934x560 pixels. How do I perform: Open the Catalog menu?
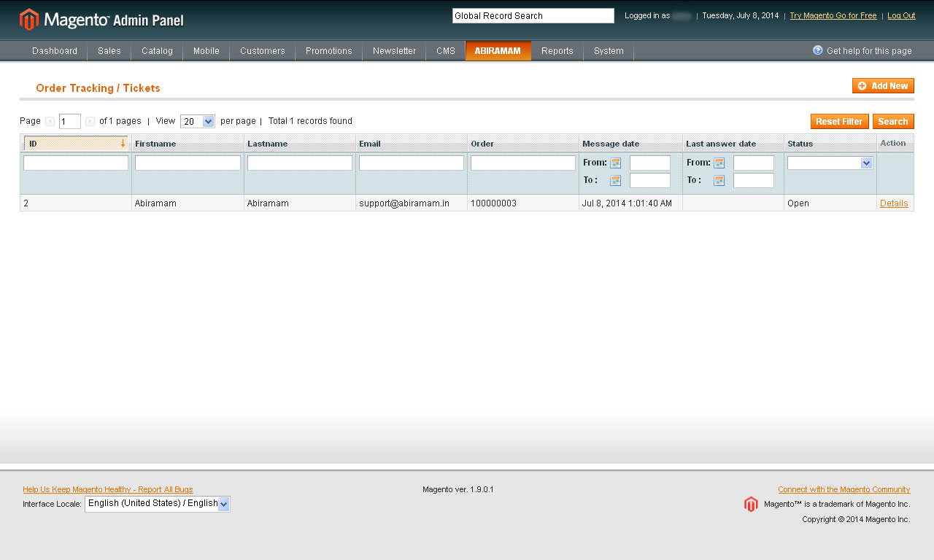click(158, 51)
